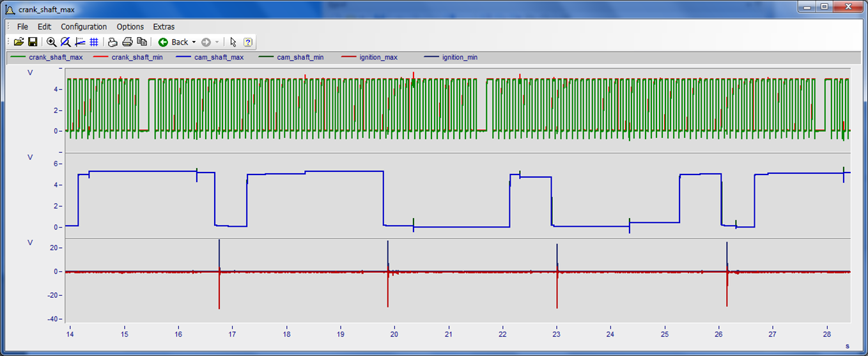The width and height of the screenshot is (868, 356).
Task: Click the open file folder icon
Action: click(x=19, y=42)
